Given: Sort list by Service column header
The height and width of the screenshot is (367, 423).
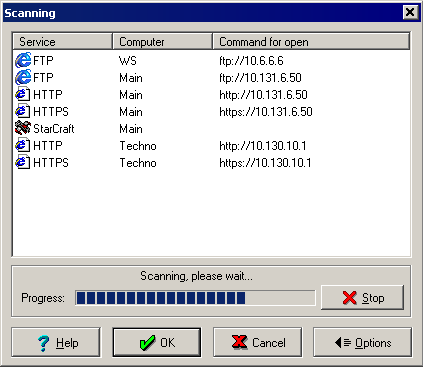Looking at the screenshot, I should pos(62,42).
